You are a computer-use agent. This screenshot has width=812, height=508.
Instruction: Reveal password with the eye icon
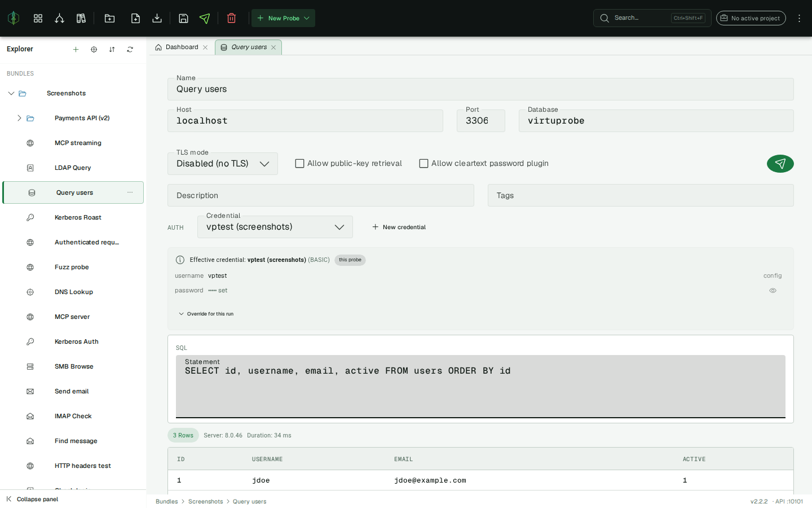pyautogui.click(x=773, y=290)
